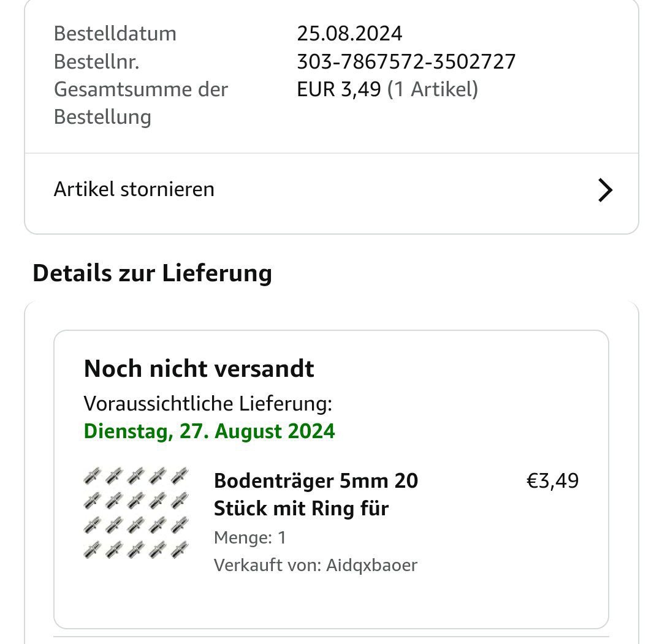Viewport: 662px width, 644px height.
Task: Click the chevron arrow beside Artikel stornieren
Action: coord(604,190)
